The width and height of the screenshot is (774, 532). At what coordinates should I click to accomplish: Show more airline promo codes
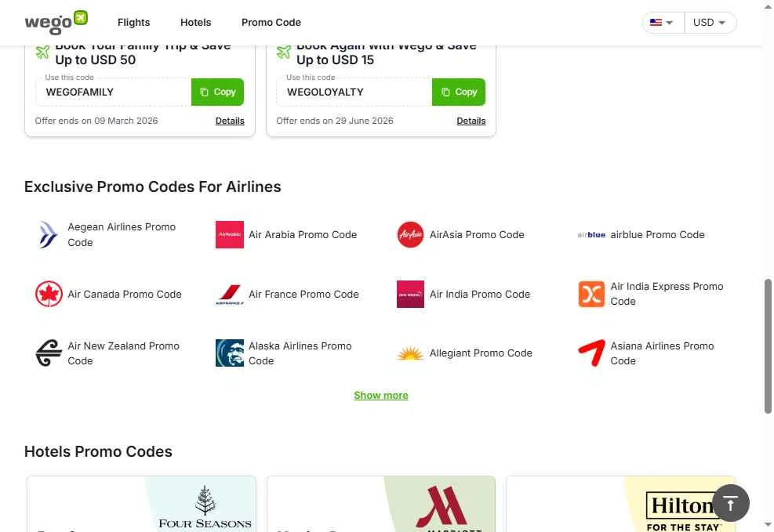(x=381, y=396)
